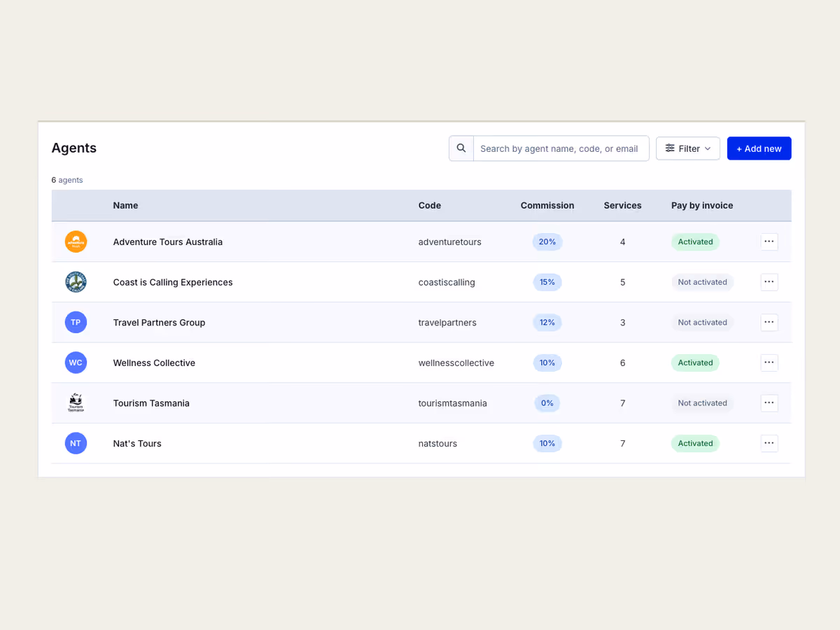Click Wellness Collective's 10% commission badge
Screen dimensions: 840x630
pyautogui.click(x=547, y=363)
